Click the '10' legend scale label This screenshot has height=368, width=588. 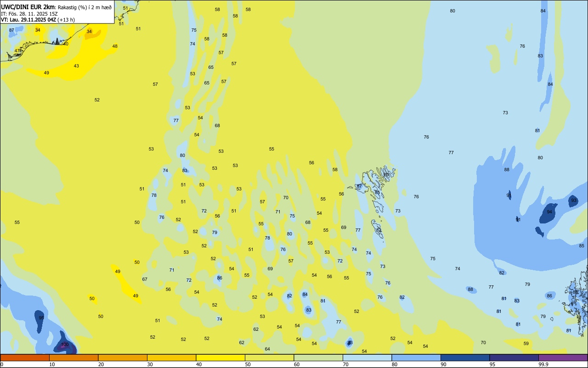pyautogui.click(x=52, y=364)
